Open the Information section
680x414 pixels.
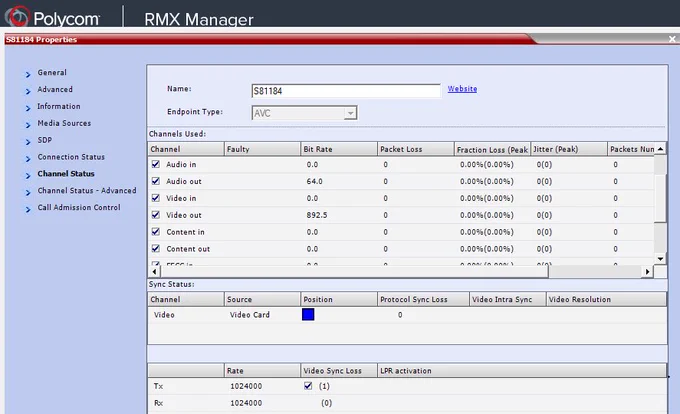click(59, 106)
